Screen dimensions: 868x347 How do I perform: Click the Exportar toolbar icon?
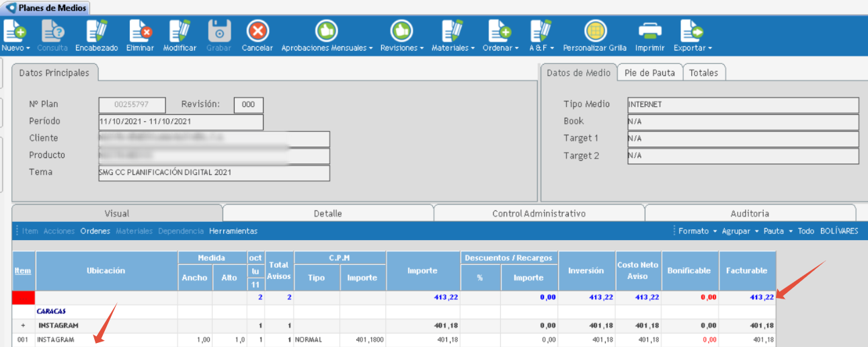(692, 31)
